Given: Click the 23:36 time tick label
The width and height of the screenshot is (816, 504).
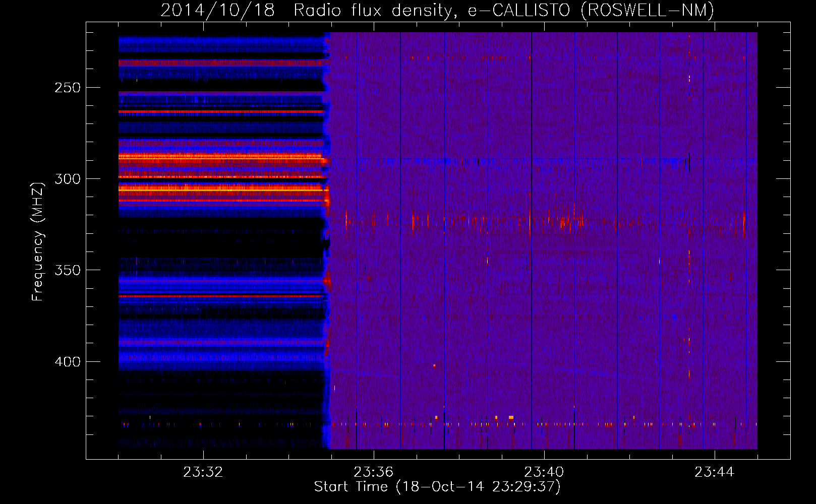Looking at the screenshot, I should [373, 472].
